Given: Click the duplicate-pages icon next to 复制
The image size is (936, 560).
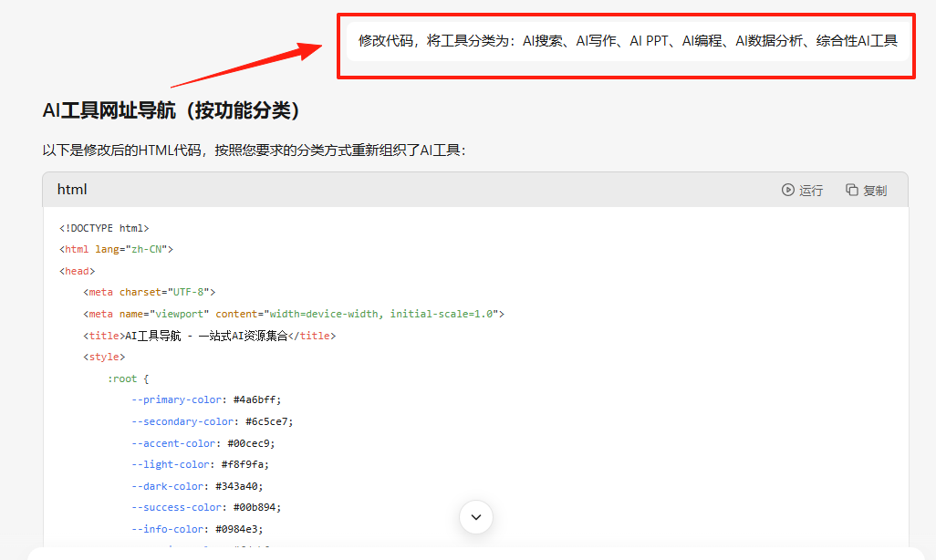Looking at the screenshot, I should 850,190.
